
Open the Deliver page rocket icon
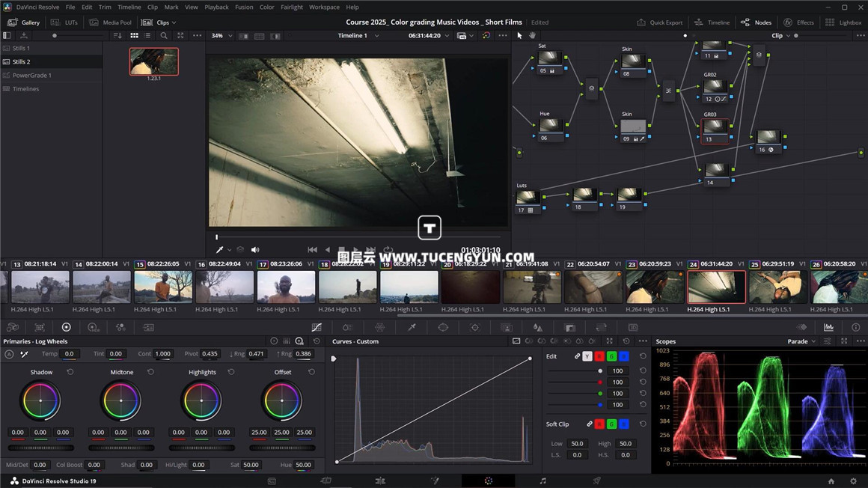click(x=596, y=481)
